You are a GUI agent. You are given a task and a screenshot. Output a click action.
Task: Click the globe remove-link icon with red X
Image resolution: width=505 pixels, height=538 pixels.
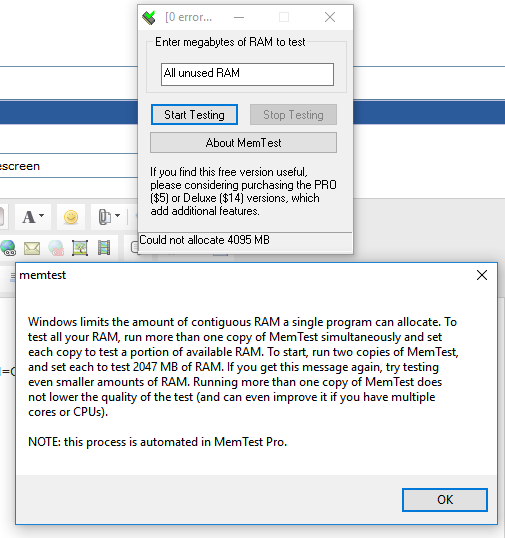coord(56,248)
